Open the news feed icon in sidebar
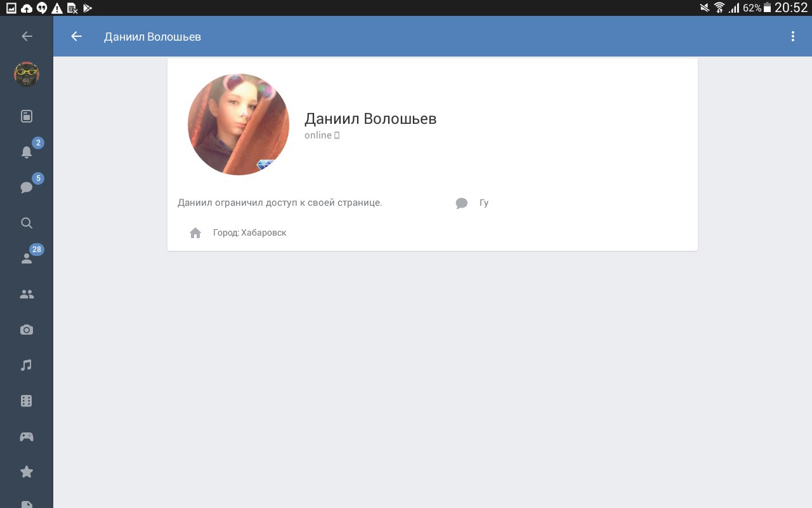812x508 pixels. (27, 116)
